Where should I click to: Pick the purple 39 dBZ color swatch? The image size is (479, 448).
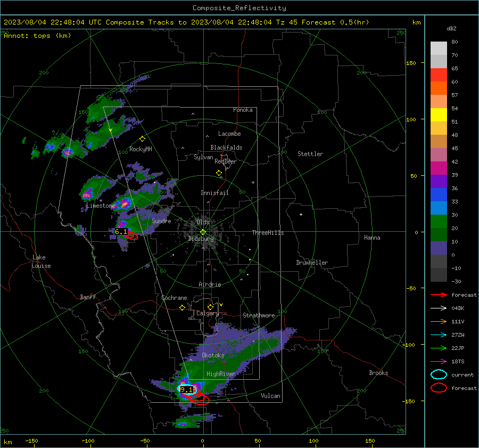439,181
